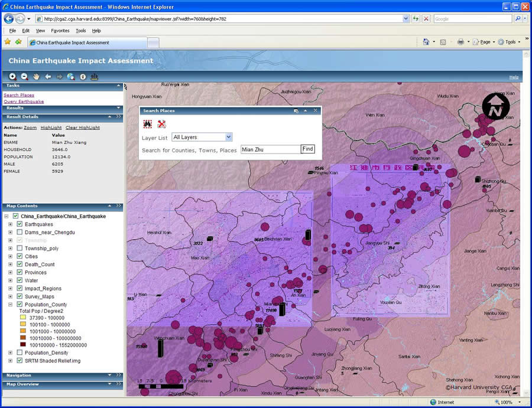Enable the Dams_near_Chengdu layer
Image resolution: width=532 pixels, height=408 pixels.
[x=20, y=232]
